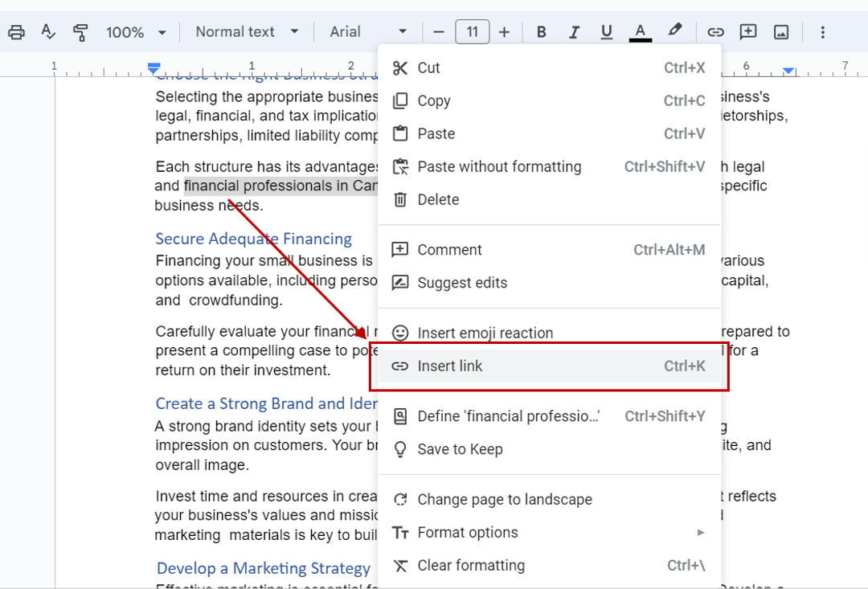
Task: Choose Save to Keep from the context menu
Action: coord(460,449)
